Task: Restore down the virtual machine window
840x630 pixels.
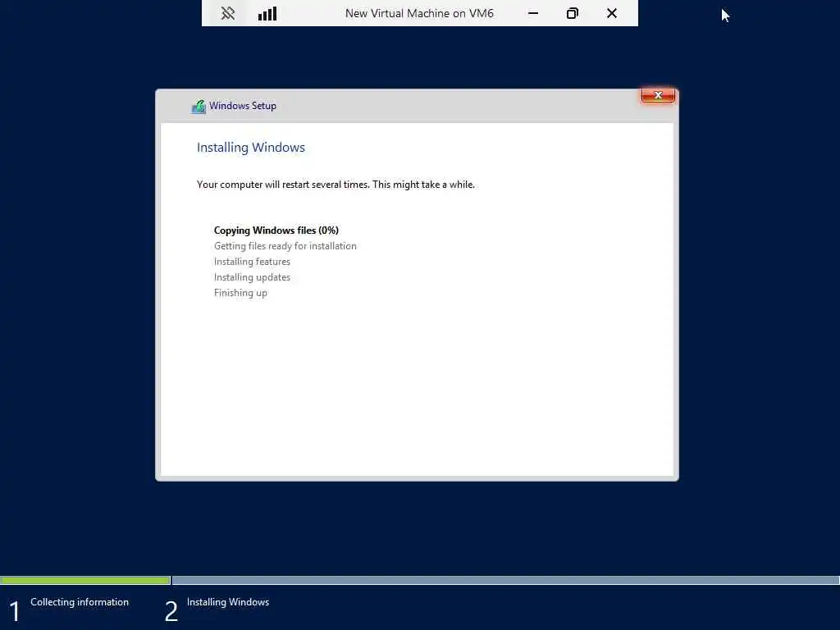Action: (572, 13)
